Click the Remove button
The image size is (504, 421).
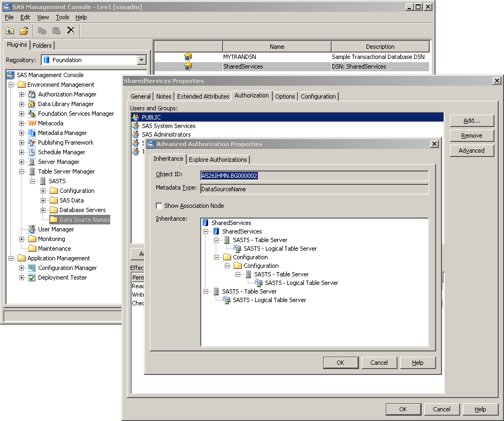click(471, 136)
